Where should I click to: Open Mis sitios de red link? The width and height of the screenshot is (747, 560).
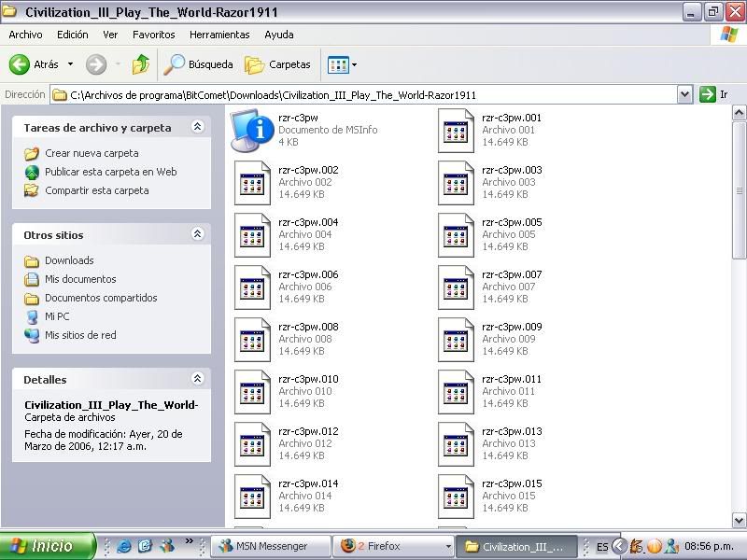pos(80,335)
